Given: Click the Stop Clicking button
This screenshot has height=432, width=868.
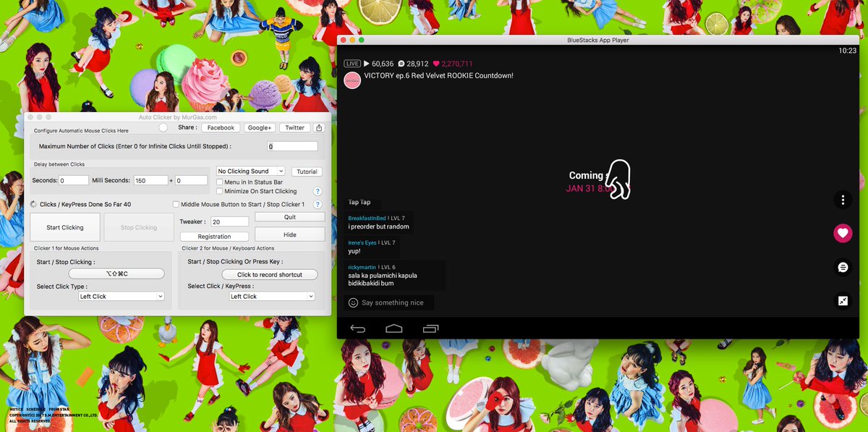Looking at the screenshot, I should (x=139, y=227).
